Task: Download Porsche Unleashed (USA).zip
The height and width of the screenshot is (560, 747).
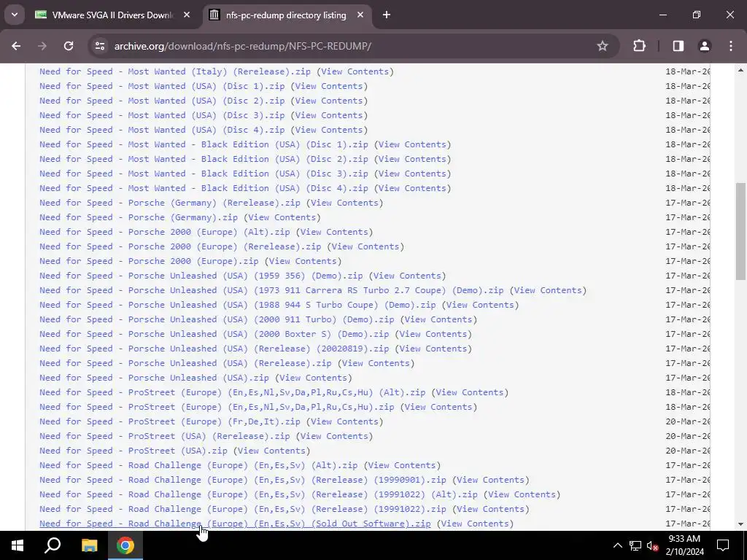Action: [155, 378]
